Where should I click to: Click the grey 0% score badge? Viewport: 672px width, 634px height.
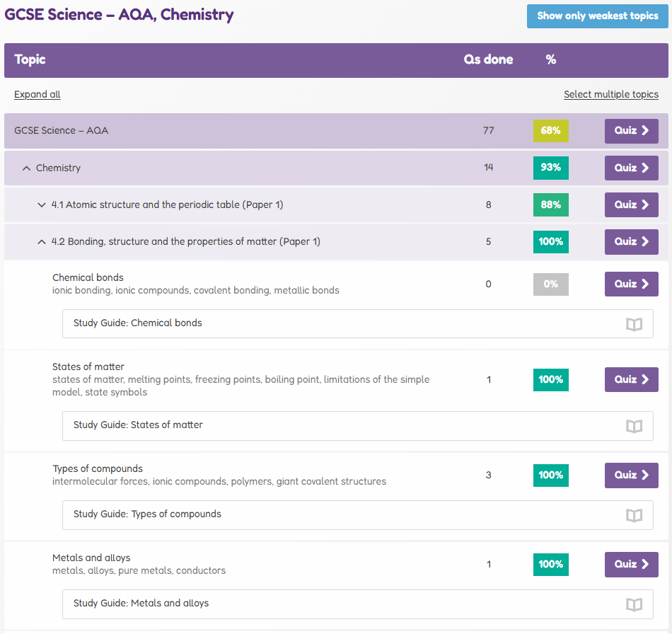coord(551,284)
